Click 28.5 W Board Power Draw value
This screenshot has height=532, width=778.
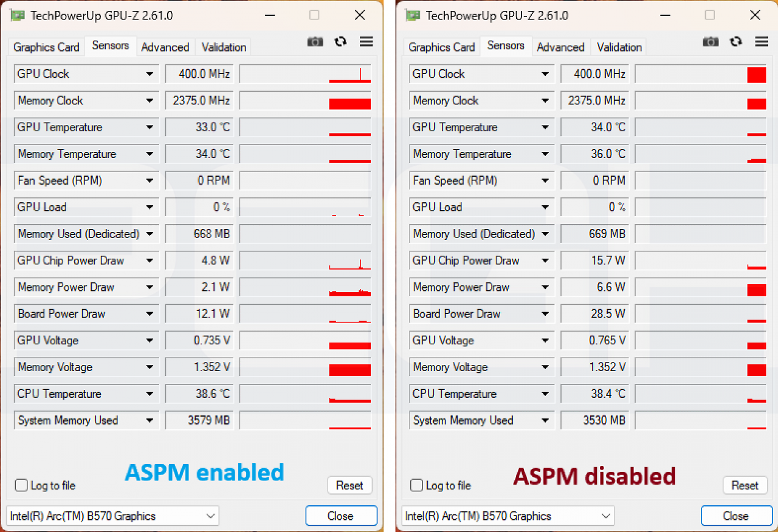click(595, 314)
